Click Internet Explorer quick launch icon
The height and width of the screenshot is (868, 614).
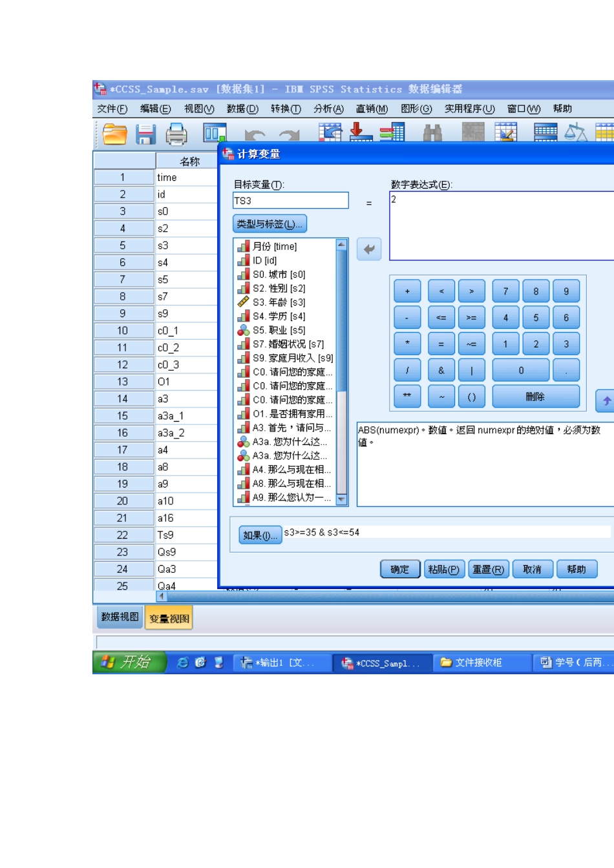pos(183,663)
